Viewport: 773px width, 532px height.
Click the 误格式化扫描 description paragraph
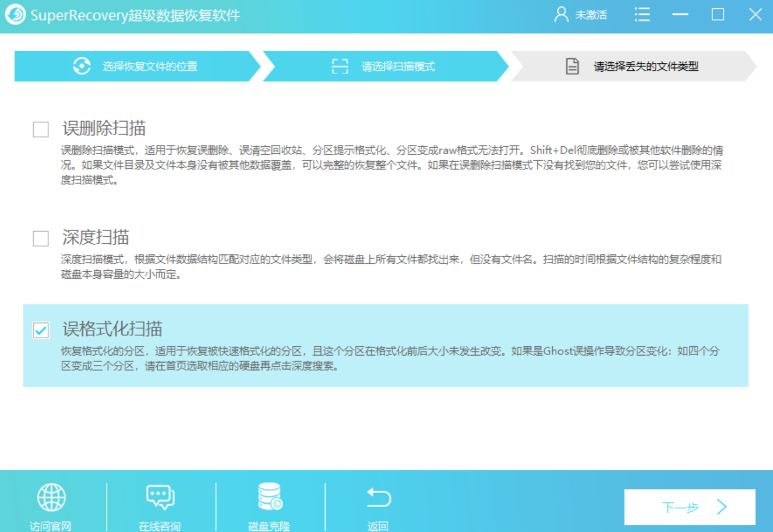click(x=391, y=359)
